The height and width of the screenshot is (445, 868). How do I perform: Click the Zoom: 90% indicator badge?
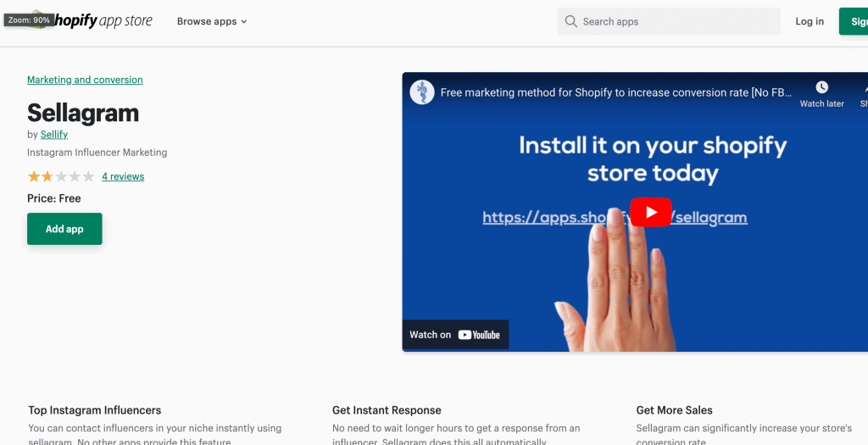click(x=30, y=20)
